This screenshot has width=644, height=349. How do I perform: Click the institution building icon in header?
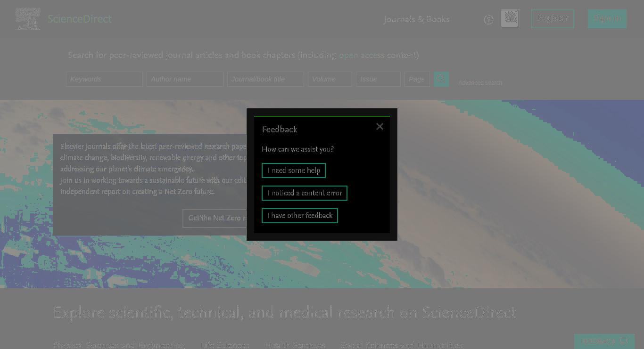pos(511,19)
